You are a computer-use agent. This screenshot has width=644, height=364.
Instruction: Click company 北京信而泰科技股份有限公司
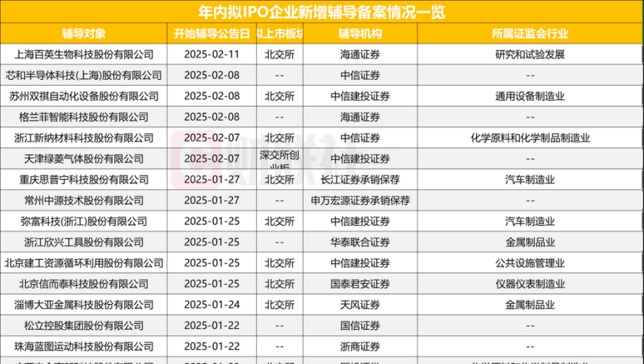click(x=84, y=284)
